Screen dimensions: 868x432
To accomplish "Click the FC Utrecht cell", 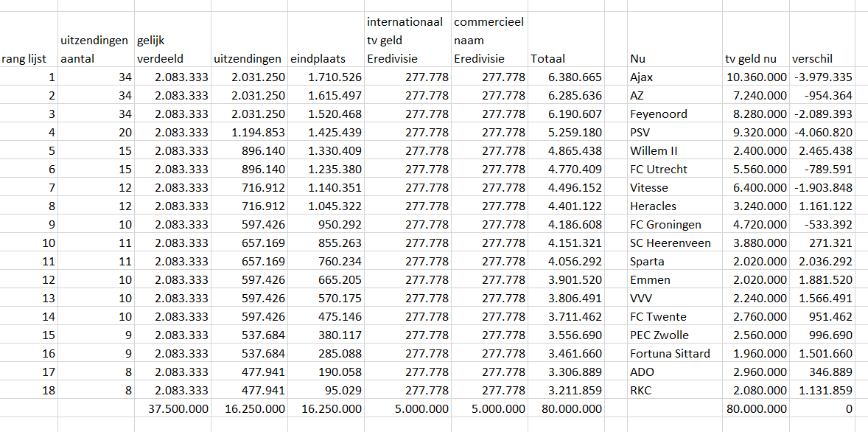I will click(x=674, y=170).
